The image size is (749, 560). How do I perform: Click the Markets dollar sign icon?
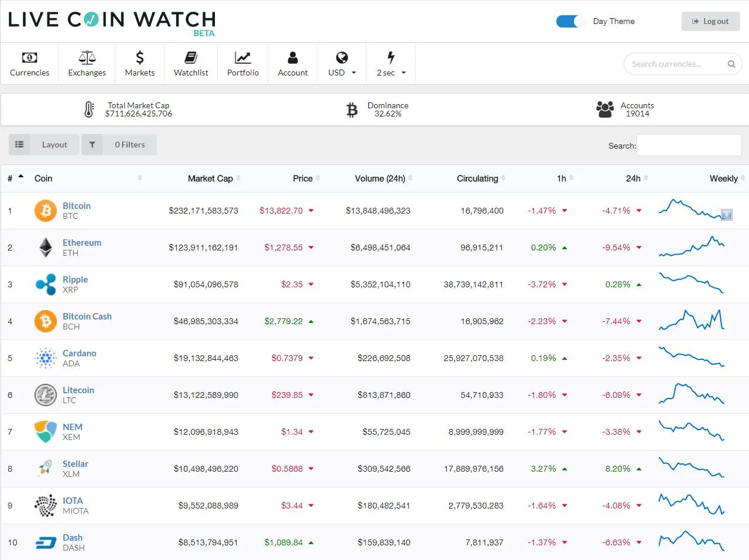point(139,57)
